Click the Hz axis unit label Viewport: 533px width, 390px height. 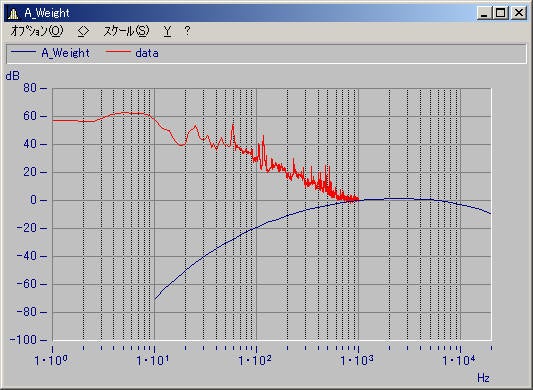(483, 377)
